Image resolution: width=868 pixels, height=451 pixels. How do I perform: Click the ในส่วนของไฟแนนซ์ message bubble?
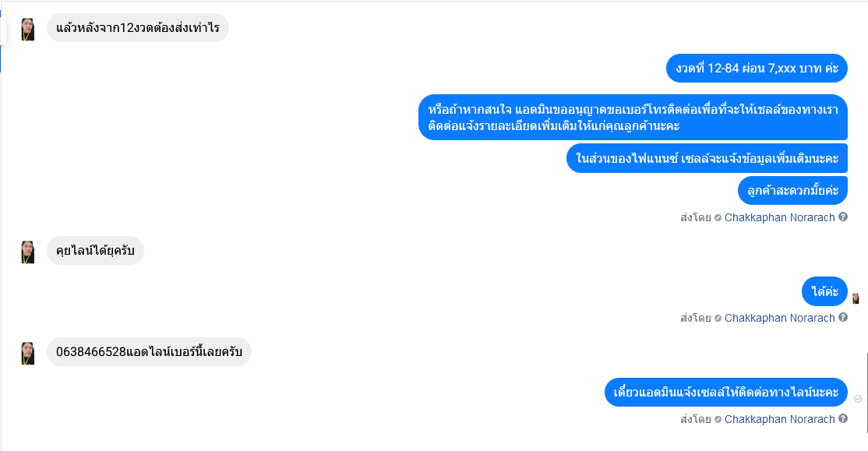pyautogui.click(x=707, y=159)
